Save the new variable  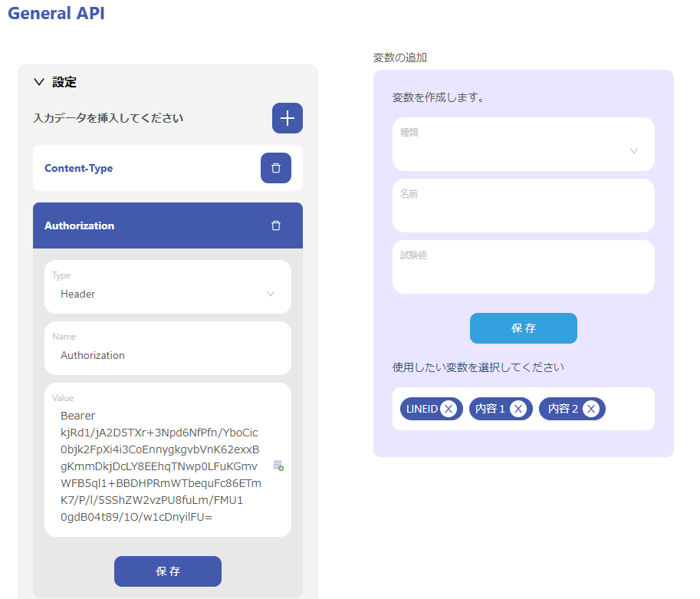click(x=523, y=328)
